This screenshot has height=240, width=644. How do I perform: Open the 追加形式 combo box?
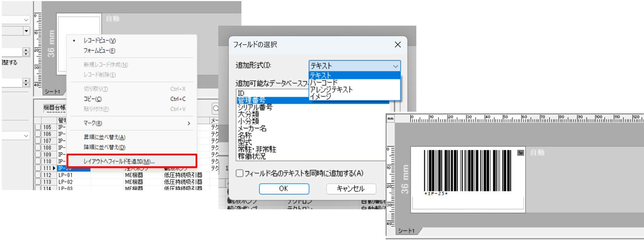tap(355, 66)
